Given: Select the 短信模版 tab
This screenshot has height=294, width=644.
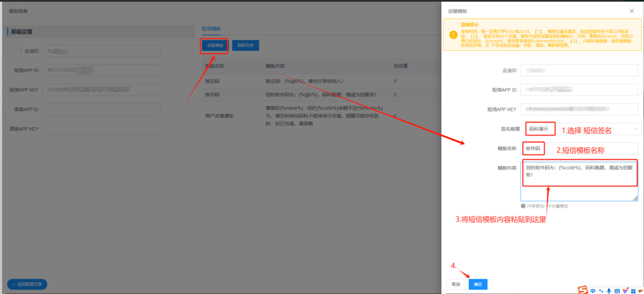Looking at the screenshot, I should (211, 29).
